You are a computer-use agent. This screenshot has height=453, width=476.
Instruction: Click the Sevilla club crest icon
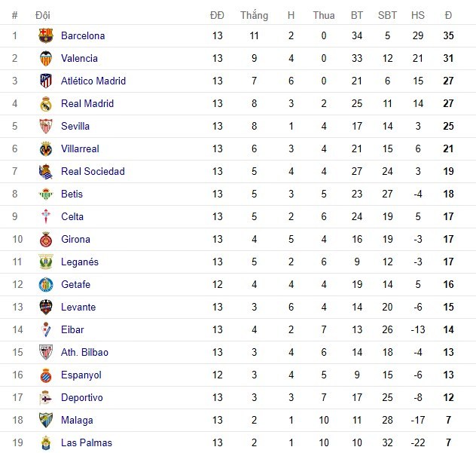pyautogui.click(x=45, y=126)
